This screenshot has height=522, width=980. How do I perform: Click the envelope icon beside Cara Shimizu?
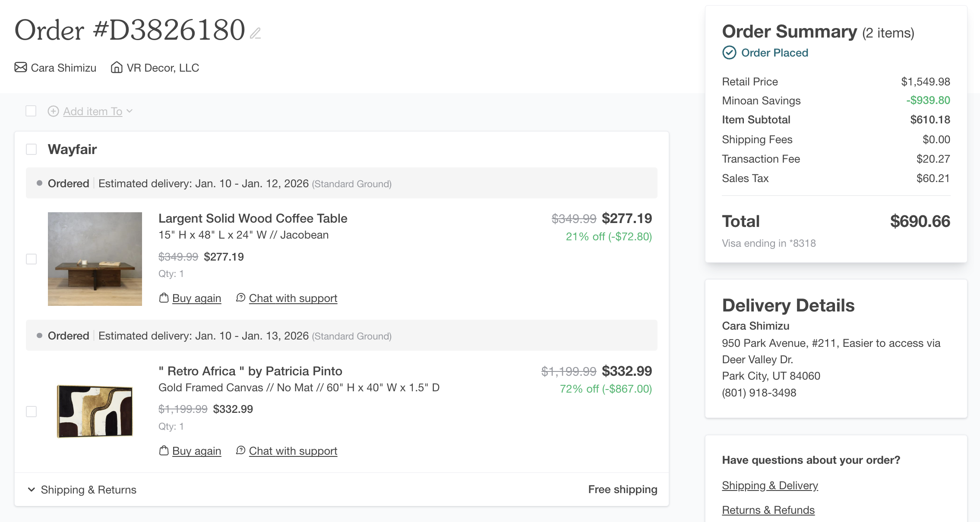[21, 67]
